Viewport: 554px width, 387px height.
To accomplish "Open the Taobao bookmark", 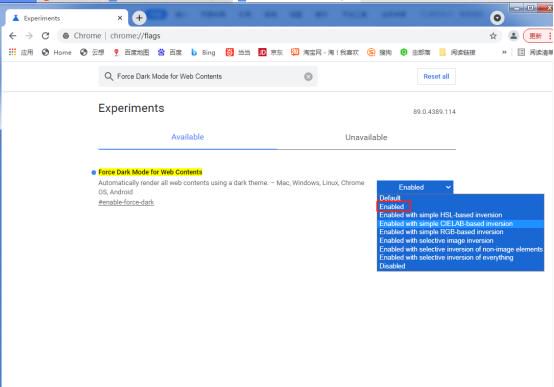I will tap(325, 52).
